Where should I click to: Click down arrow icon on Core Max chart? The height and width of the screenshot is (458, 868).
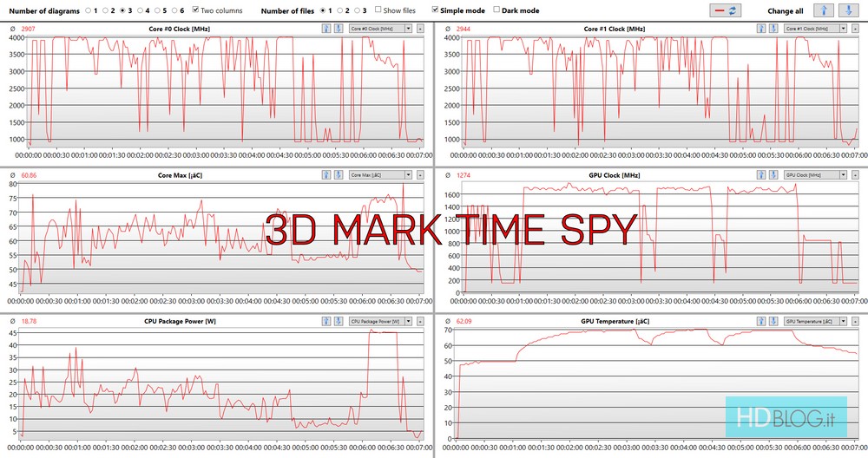(339, 174)
